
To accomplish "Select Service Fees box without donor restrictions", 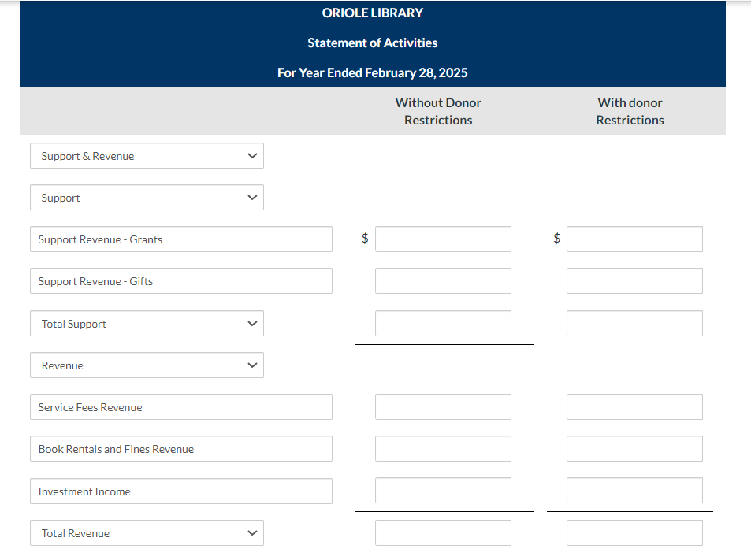I will 443,407.
